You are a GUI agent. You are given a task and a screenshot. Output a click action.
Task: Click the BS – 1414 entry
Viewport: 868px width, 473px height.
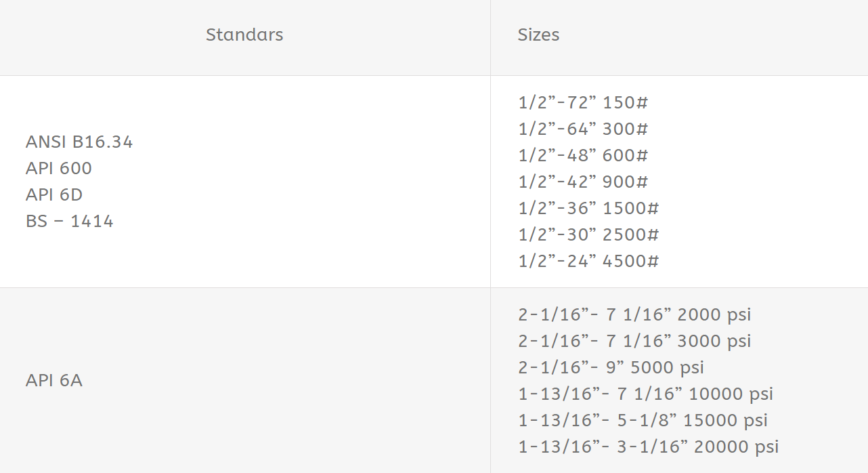pos(70,221)
